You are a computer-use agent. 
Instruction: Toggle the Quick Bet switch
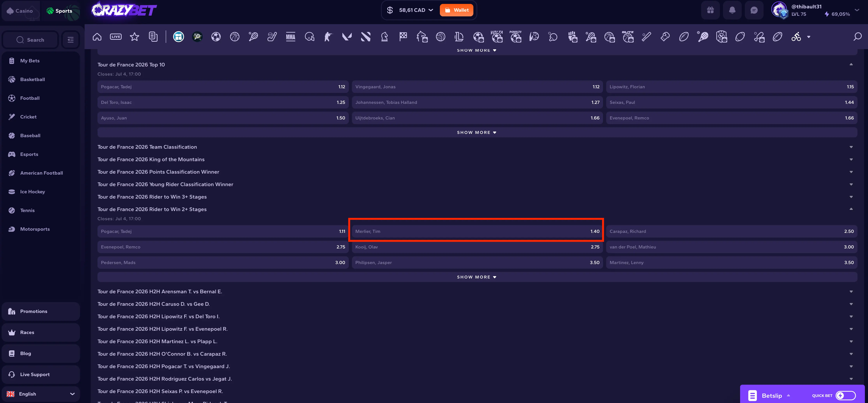point(845,395)
